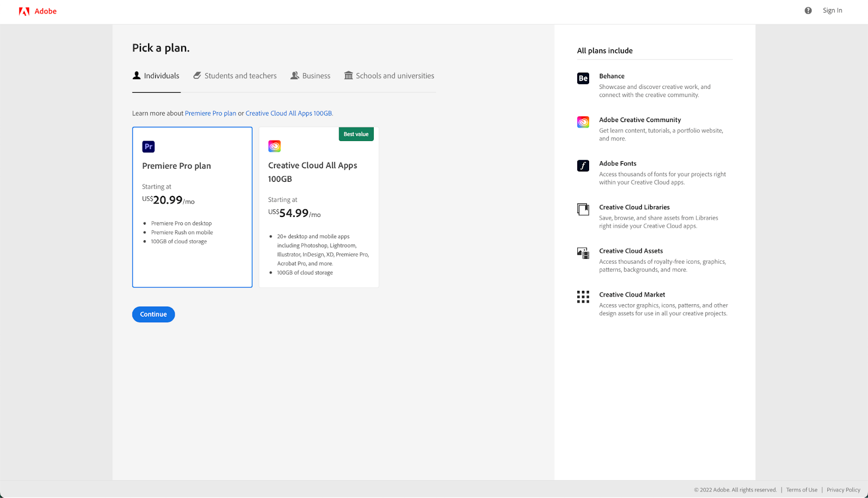Screen dimensions: 868x498
Task: Click 'Premiere Pro on desktop' bullet
Action: coord(181,224)
